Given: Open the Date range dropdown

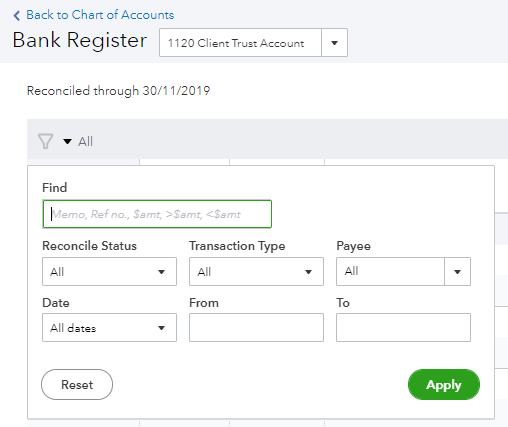Looking at the screenshot, I should [x=109, y=328].
